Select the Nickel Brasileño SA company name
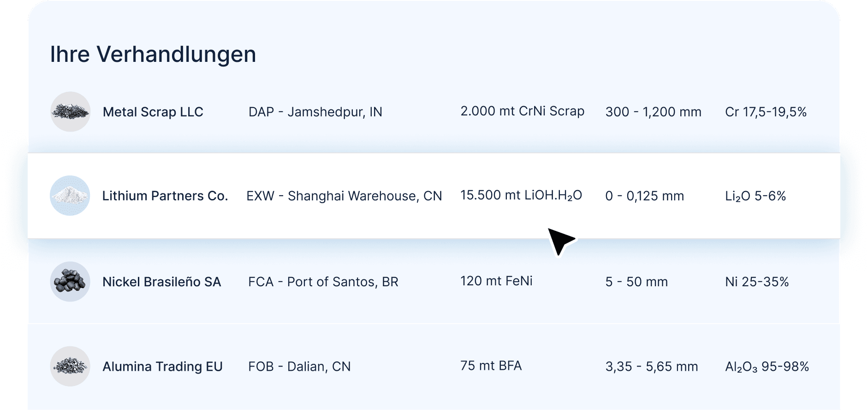Viewport: 868px width, 410px height. (x=161, y=282)
